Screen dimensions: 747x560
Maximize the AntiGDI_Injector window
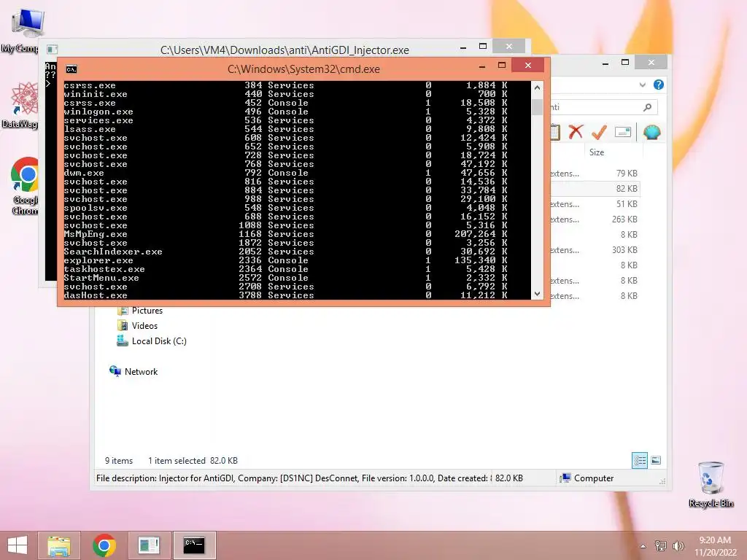click(483, 46)
